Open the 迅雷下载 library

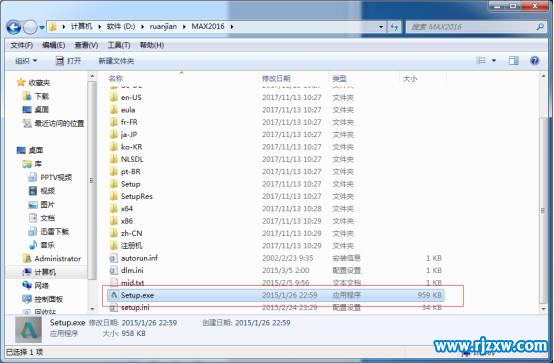click(48, 232)
